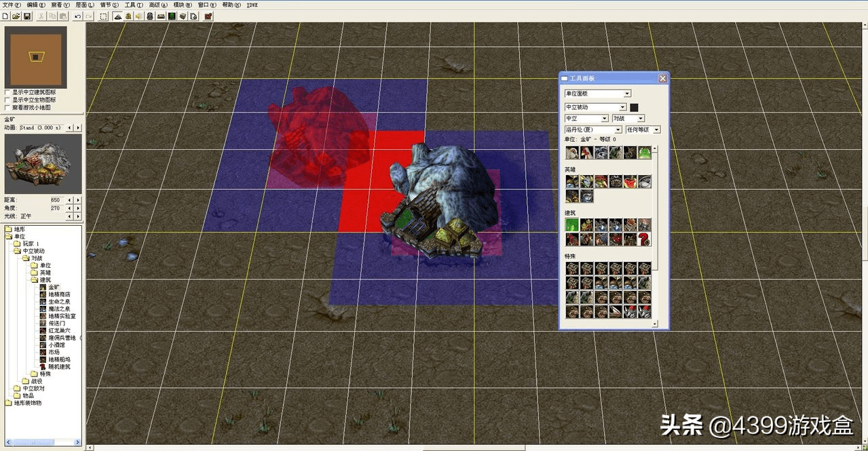Select 随机建筑 in the unit tree
Screen dimensions: 868x451
click(59, 366)
